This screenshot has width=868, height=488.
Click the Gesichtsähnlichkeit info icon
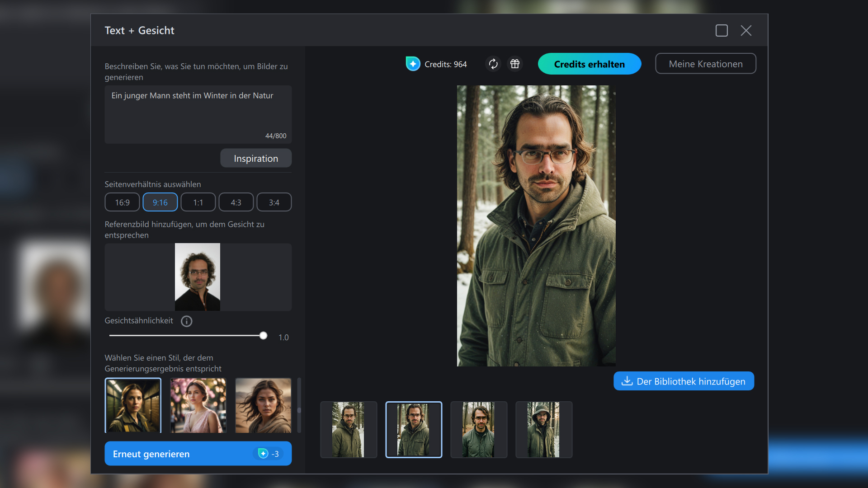point(187,321)
